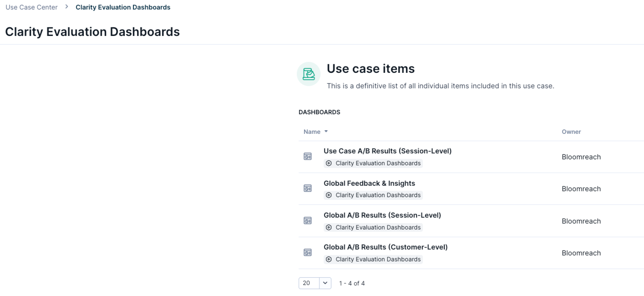Viewport: 644px width, 296px height.
Task: Open the Use Case A/B Results (Session-Level) dashboard
Action: tap(387, 152)
